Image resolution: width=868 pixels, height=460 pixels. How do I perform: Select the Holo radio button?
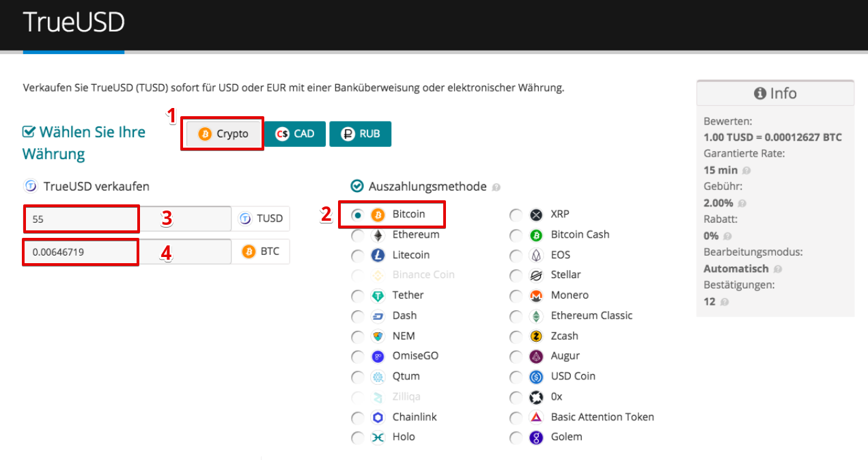(x=357, y=438)
